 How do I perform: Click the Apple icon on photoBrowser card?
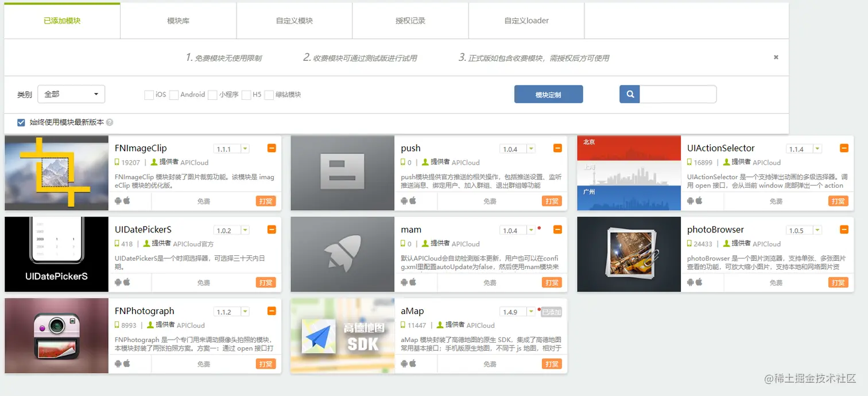click(699, 282)
